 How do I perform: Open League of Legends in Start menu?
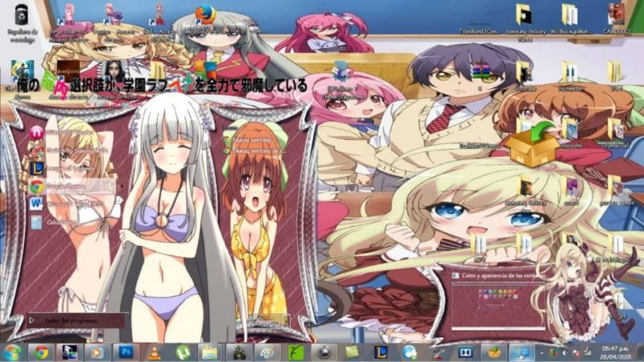click(x=66, y=168)
